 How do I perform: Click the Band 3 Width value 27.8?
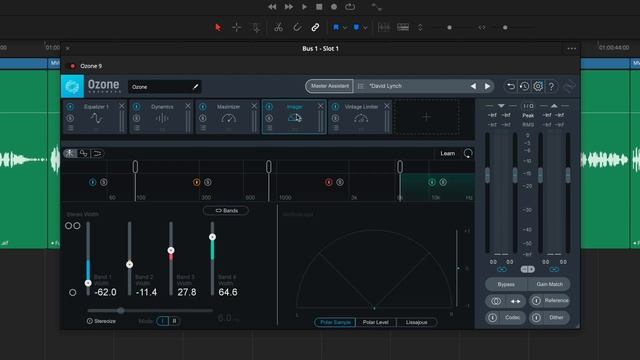point(187,292)
